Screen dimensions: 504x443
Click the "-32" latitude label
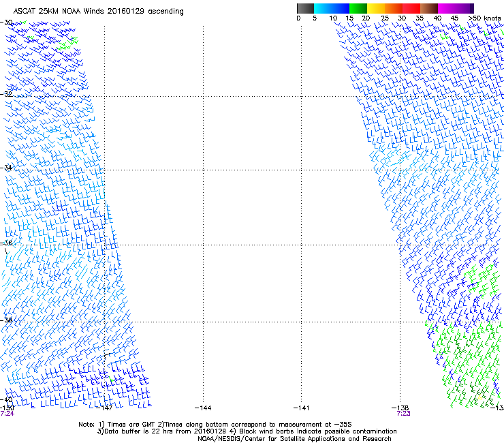click(x=6, y=94)
